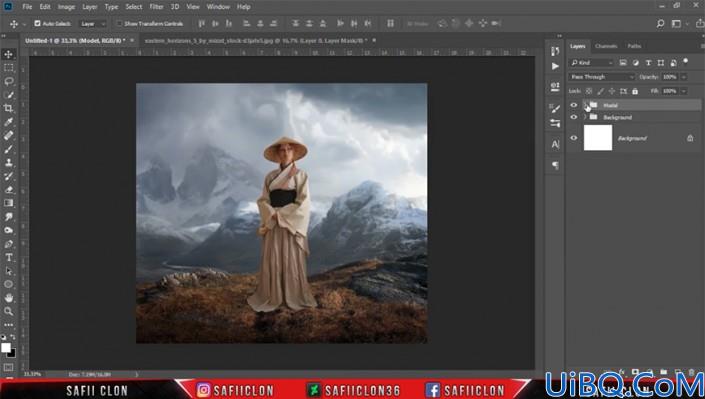Open the Filter menu
705x399 pixels.
pos(156,7)
